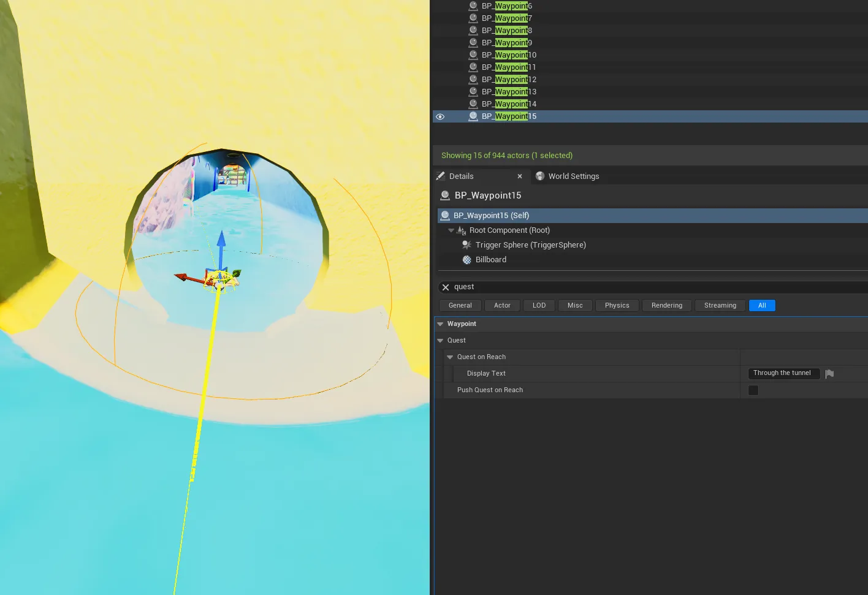The width and height of the screenshot is (868, 595).
Task: Enable the Push Quest on Reach checkbox
Action: click(753, 390)
